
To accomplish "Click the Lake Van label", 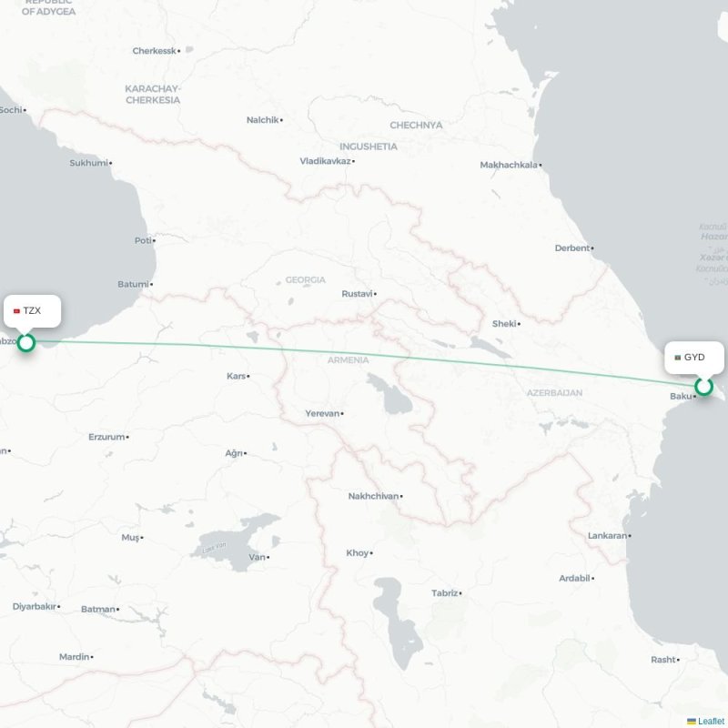I will click(214, 548).
